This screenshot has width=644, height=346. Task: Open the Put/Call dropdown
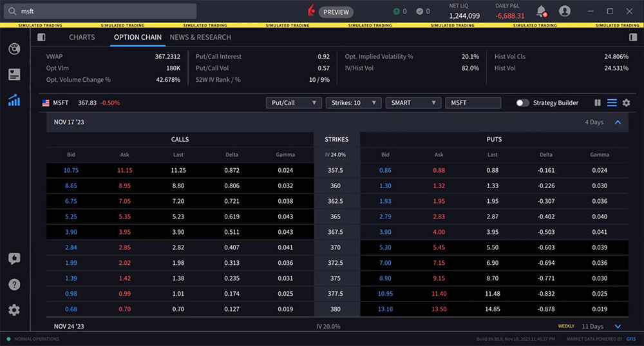[x=294, y=102]
